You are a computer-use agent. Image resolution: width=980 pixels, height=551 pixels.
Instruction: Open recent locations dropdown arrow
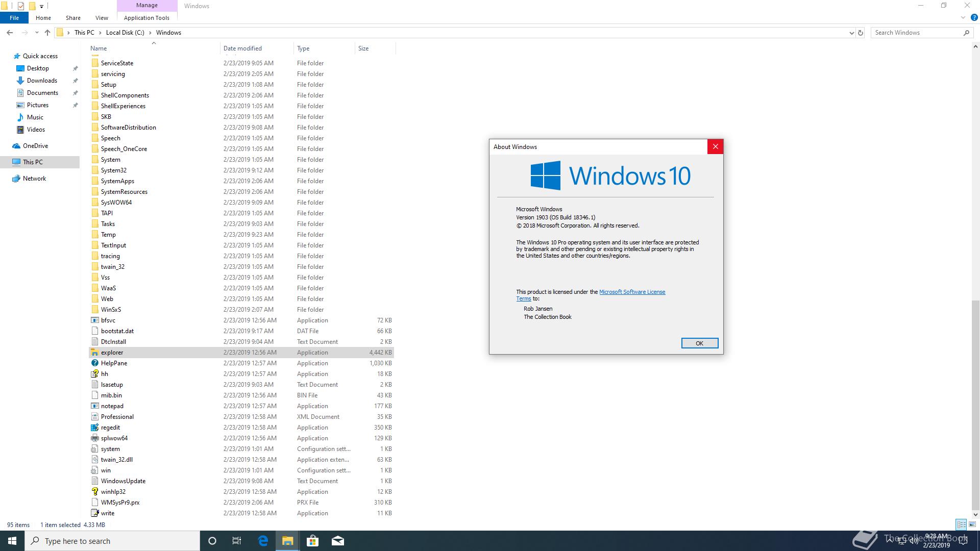pos(37,33)
